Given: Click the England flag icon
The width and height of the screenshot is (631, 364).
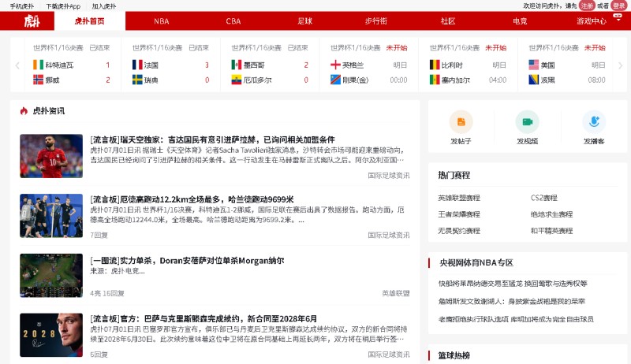Looking at the screenshot, I should [x=335, y=65].
